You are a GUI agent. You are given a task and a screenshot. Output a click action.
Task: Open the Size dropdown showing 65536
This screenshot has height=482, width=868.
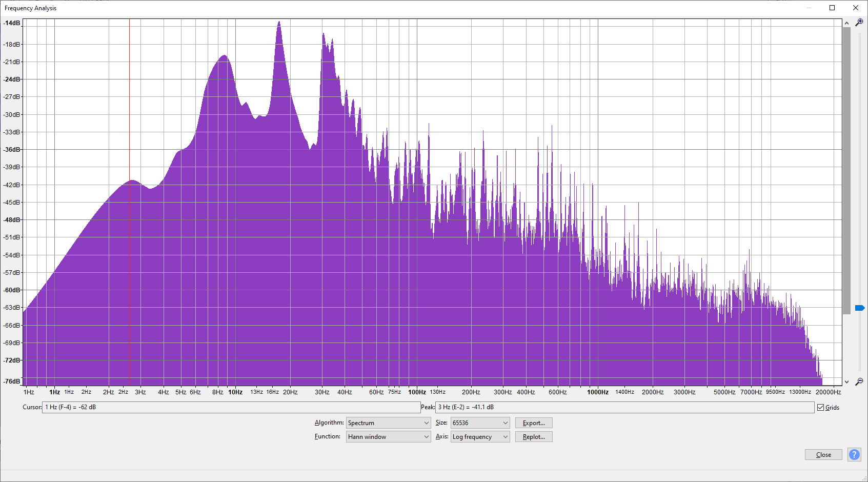(x=480, y=423)
